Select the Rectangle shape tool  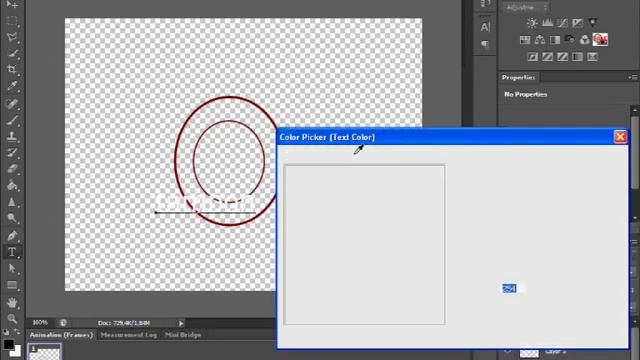click(x=12, y=285)
